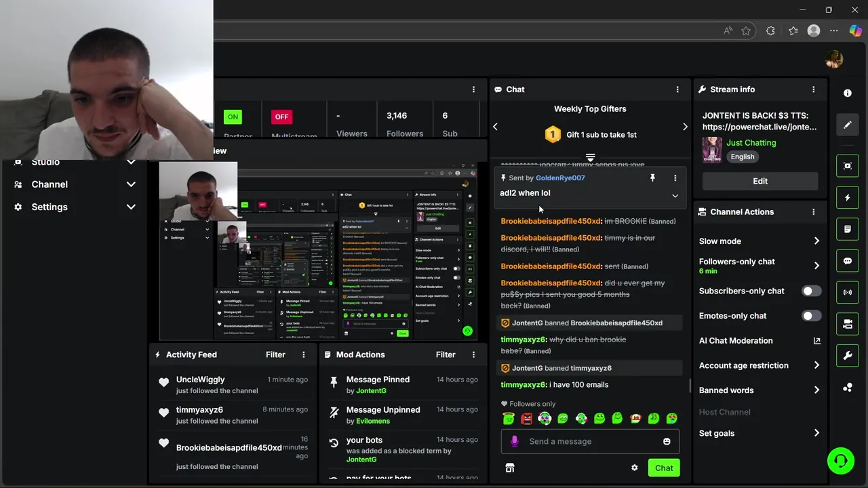
Task: Open pinned message three-dot options
Action: [675, 178]
